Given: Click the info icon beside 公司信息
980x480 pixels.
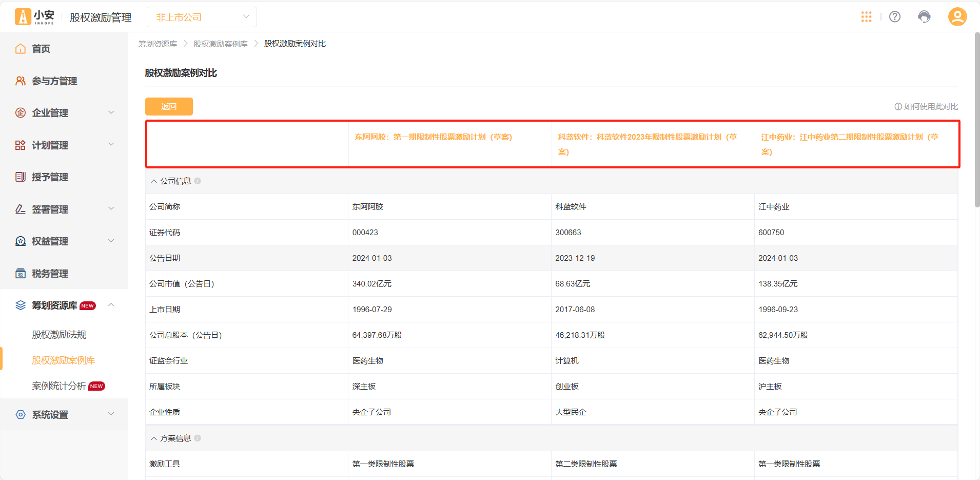Looking at the screenshot, I should click(198, 181).
